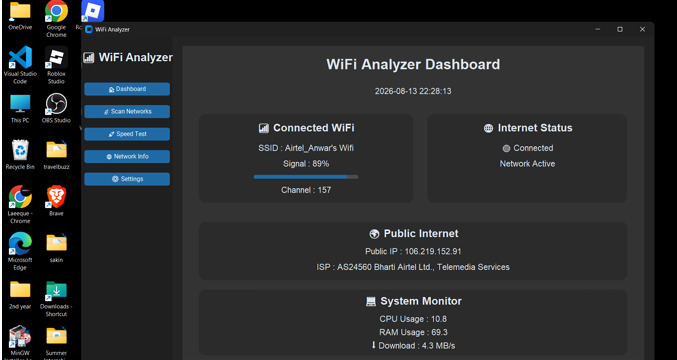Open the Recycle Bin icon

click(20, 151)
